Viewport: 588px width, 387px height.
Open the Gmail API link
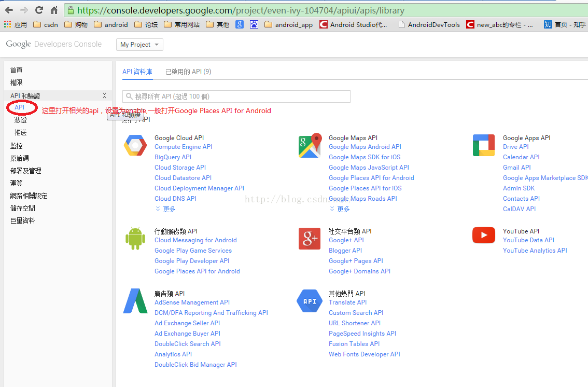pyautogui.click(x=517, y=167)
